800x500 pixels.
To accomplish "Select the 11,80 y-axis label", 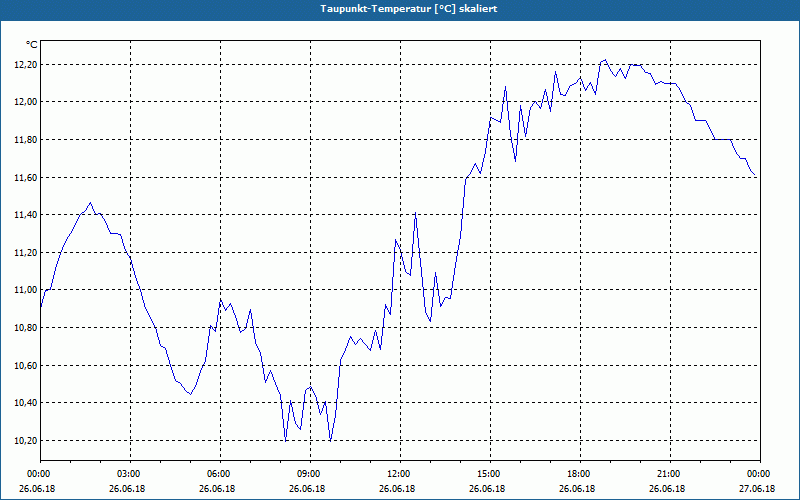I will (26, 140).
